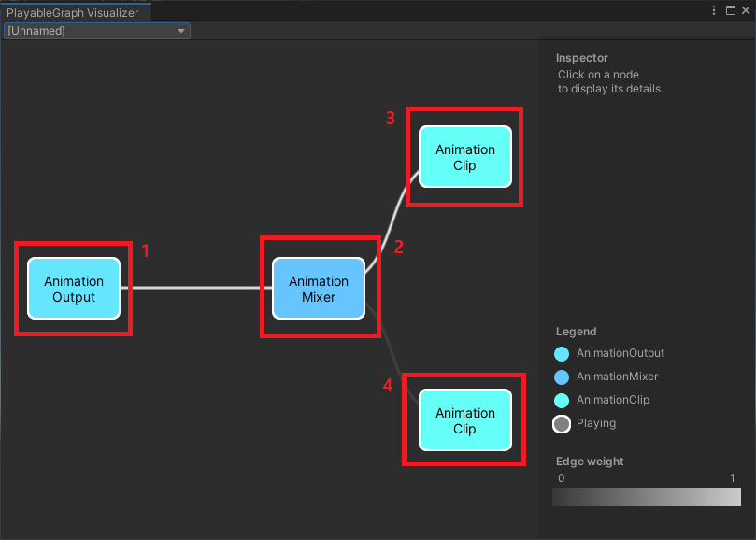Open the three-dot panel options menu
The width and height of the screenshot is (756, 540).
coord(713,10)
